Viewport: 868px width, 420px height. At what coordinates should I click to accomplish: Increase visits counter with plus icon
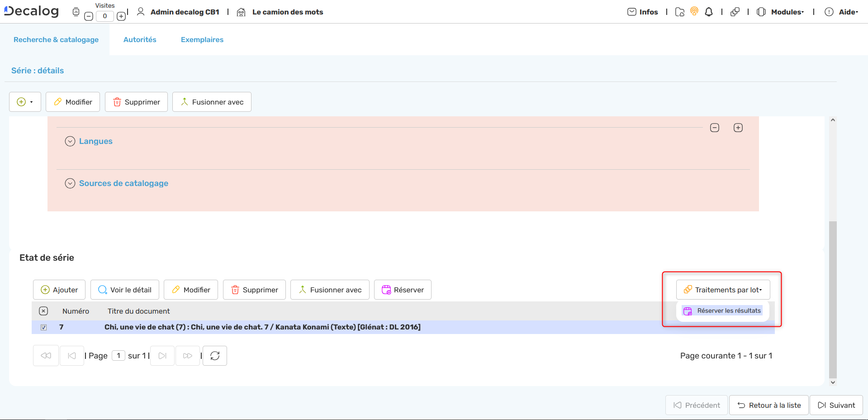(121, 16)
